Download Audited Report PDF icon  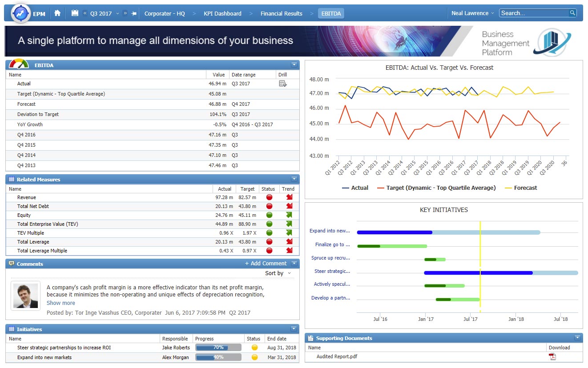pyautogui.click(x=552, y=356)
